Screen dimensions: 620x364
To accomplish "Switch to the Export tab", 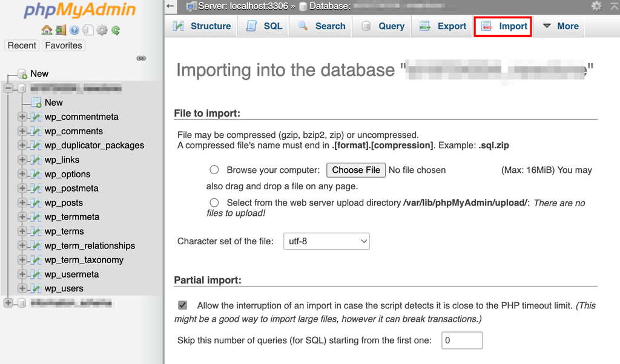I will click(x=443, y=26).
